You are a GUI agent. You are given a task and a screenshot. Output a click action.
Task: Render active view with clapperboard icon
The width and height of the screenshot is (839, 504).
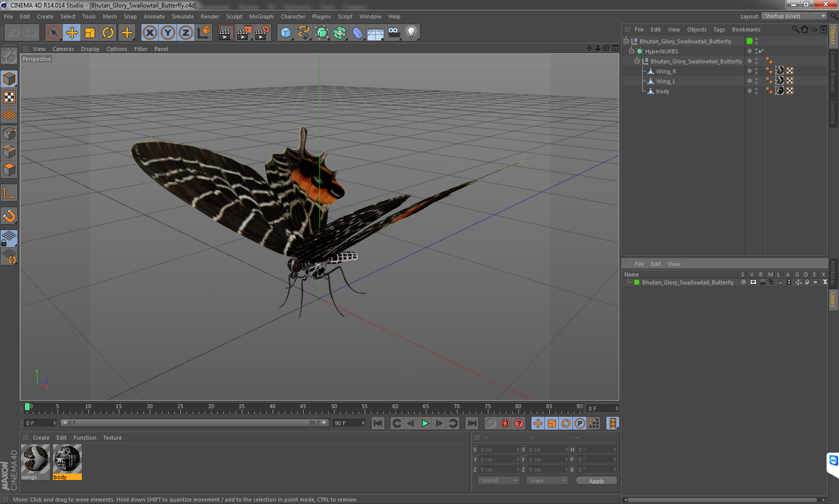tap(226, 33)
